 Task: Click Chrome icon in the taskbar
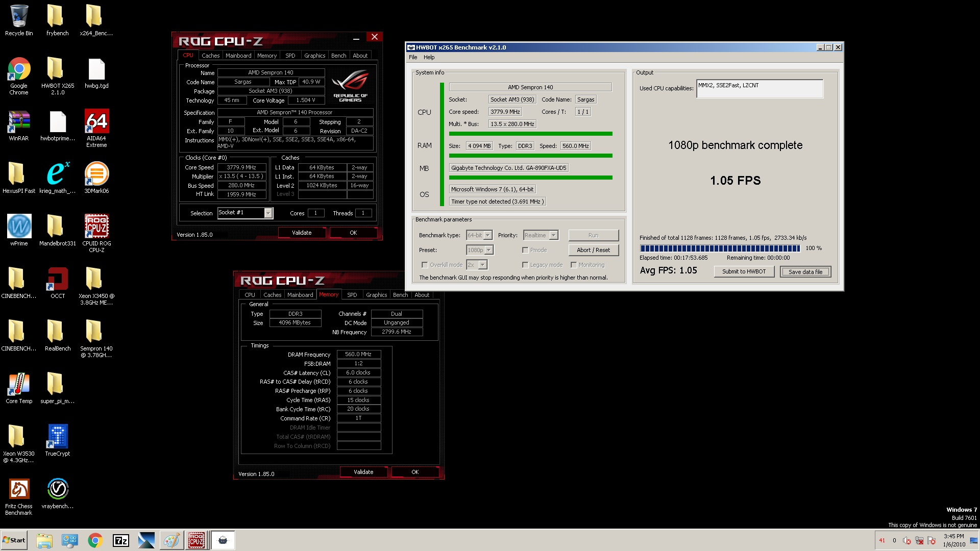(x=95, y=540)
